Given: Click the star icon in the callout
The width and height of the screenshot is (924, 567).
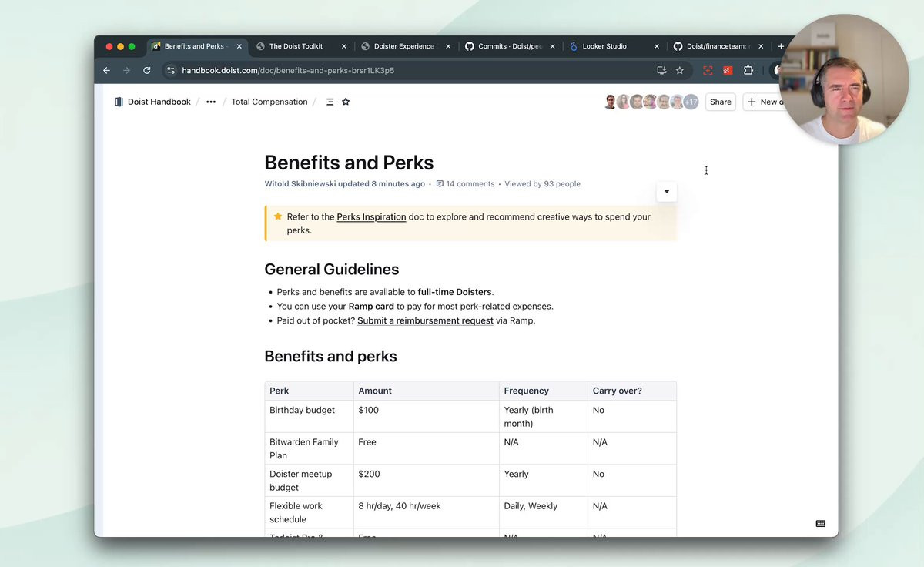Looking at the screenshot, I should click(x=278, y=216).
